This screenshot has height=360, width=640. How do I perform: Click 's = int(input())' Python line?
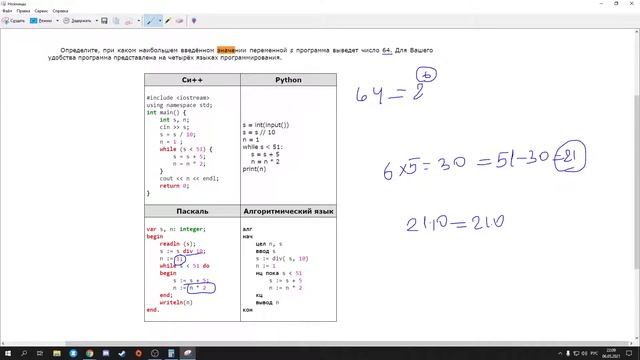coord(266,125)
